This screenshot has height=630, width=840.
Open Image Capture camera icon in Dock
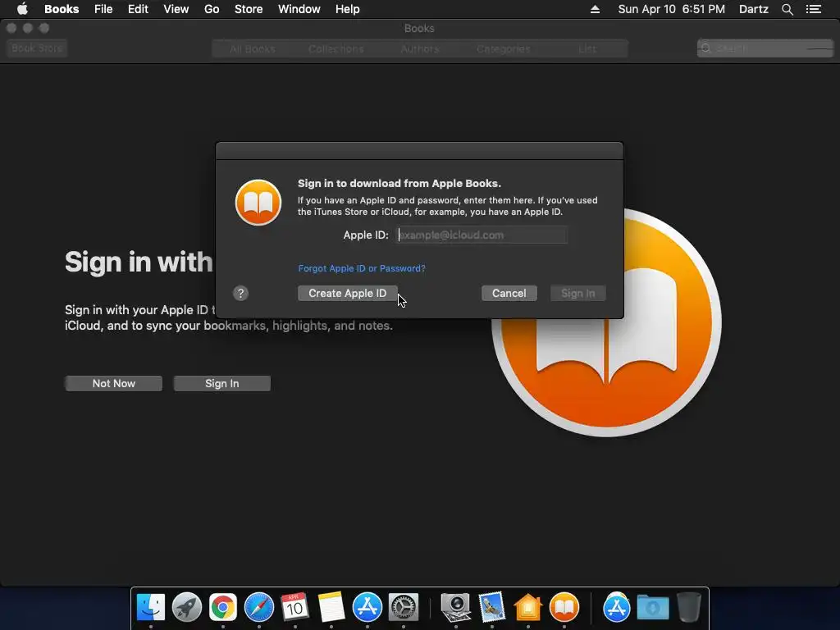pos(456,607)
